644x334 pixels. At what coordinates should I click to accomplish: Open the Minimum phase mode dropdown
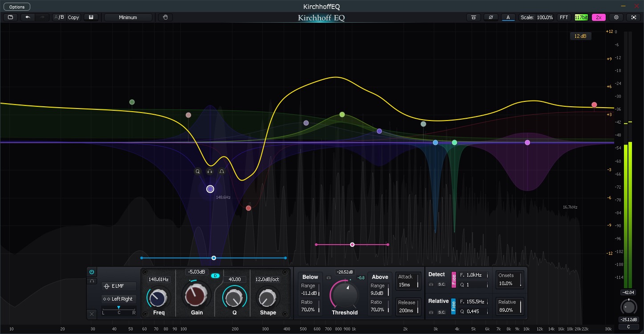click(x=128, y=17)
